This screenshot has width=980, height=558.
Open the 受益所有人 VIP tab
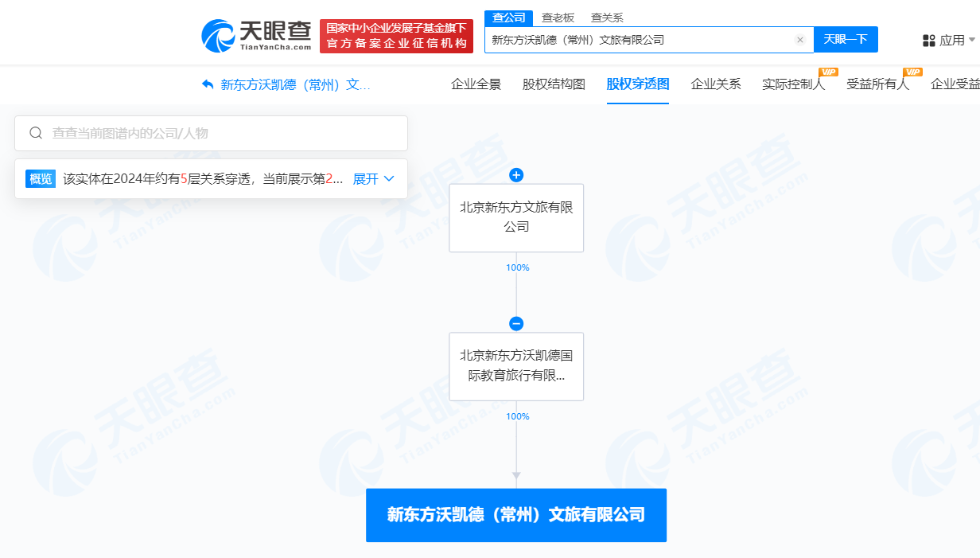(x=877, y=84)
